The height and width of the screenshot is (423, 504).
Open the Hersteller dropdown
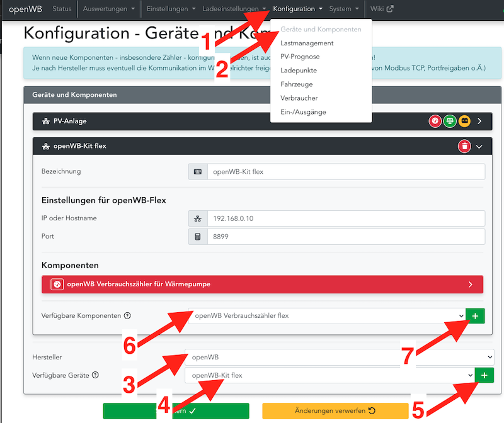pos(339,357)
